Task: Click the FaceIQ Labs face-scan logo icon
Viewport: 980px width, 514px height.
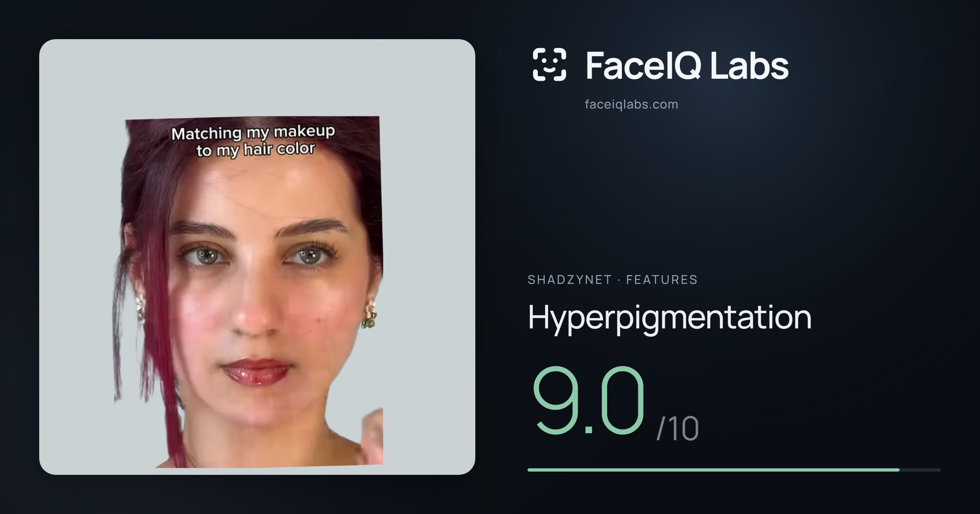Action: tap(550, 64)
